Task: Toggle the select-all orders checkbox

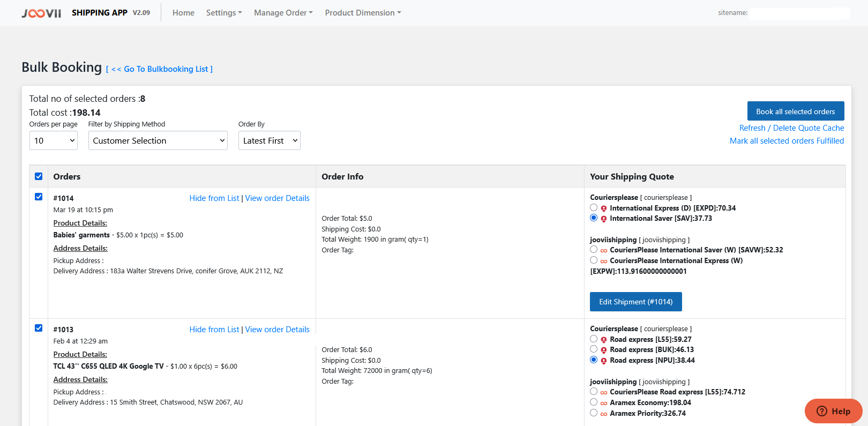Action: (x=39, y=176)
